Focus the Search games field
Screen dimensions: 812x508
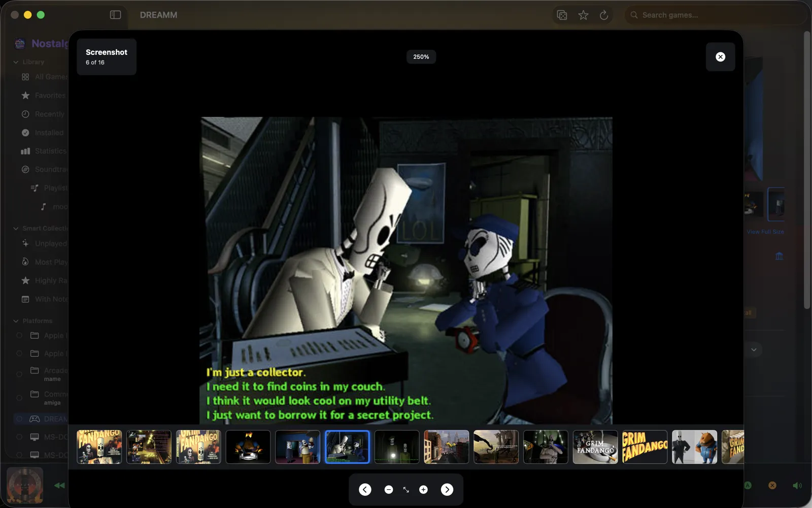(x=716, y=15)
